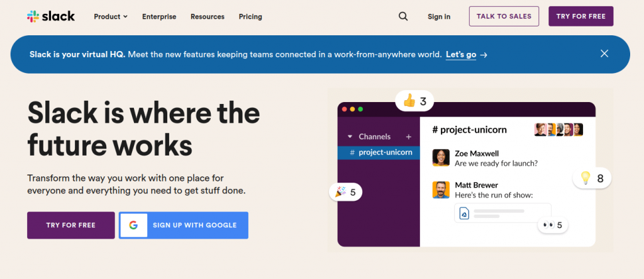Click Sign Up with Google button
Screen dimensions: 644x279
pos(184,225)
